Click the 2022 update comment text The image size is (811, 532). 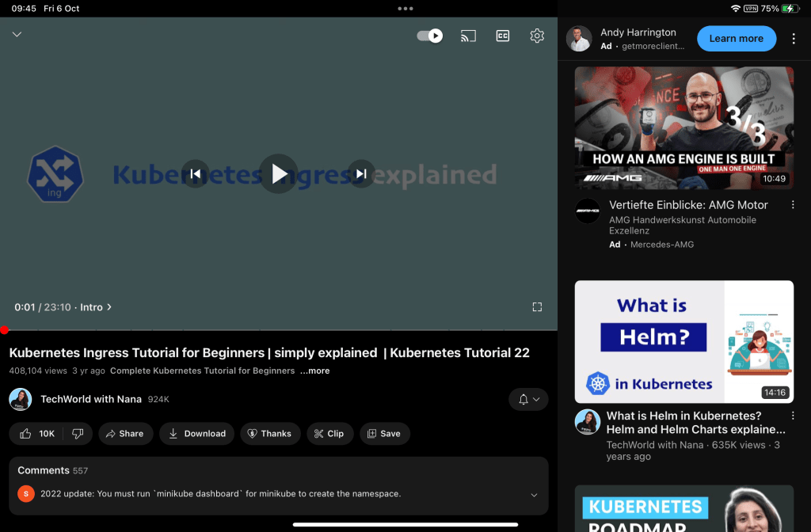221,494
